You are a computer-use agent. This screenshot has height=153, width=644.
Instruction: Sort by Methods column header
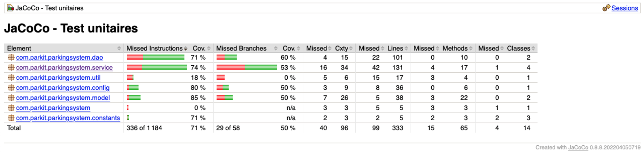coord(457,48)
